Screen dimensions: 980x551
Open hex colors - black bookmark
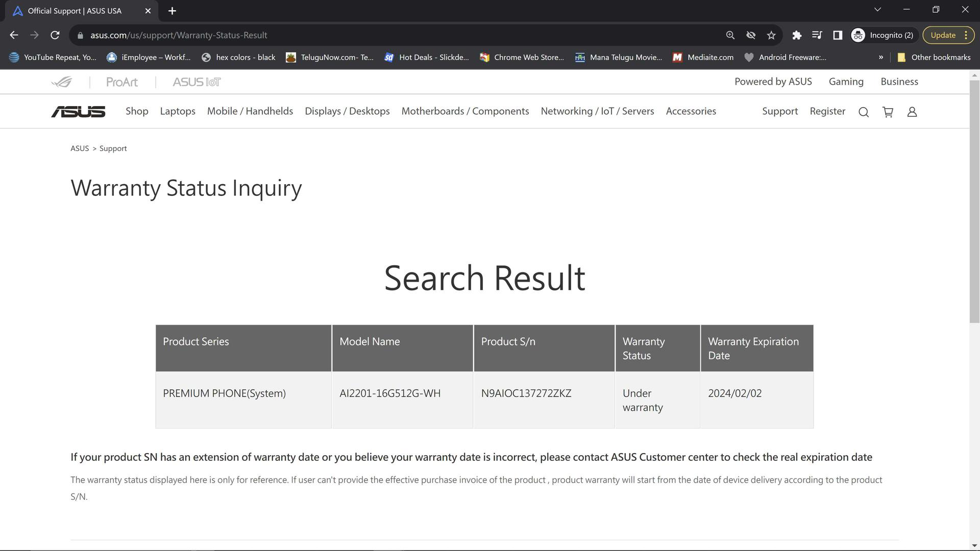(238, 57)
